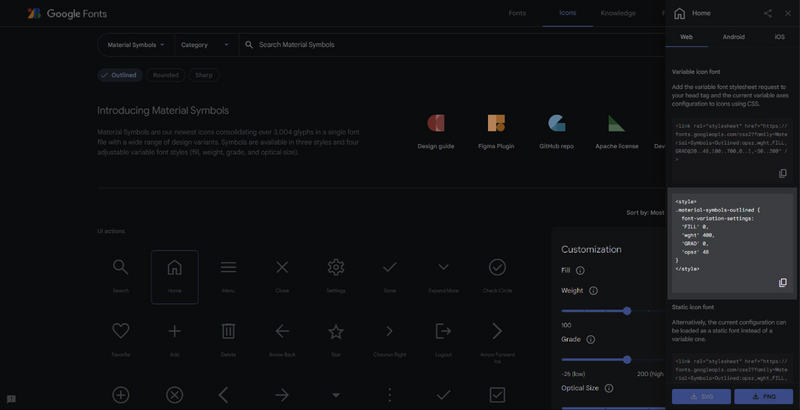Download the icon as PNG
Image resolution: width=800 pixels, height=410 pixels.
pos(763,396)
